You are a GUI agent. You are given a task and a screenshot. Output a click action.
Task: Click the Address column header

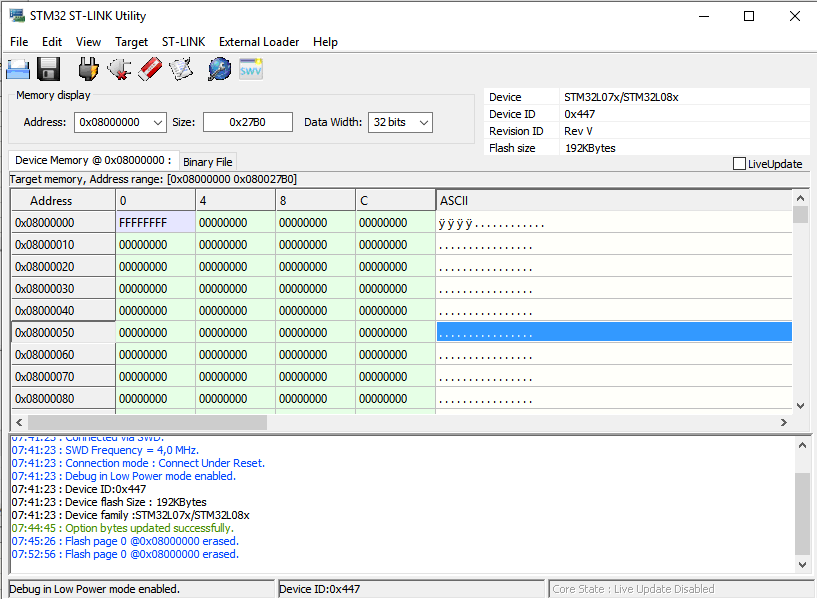63,201
